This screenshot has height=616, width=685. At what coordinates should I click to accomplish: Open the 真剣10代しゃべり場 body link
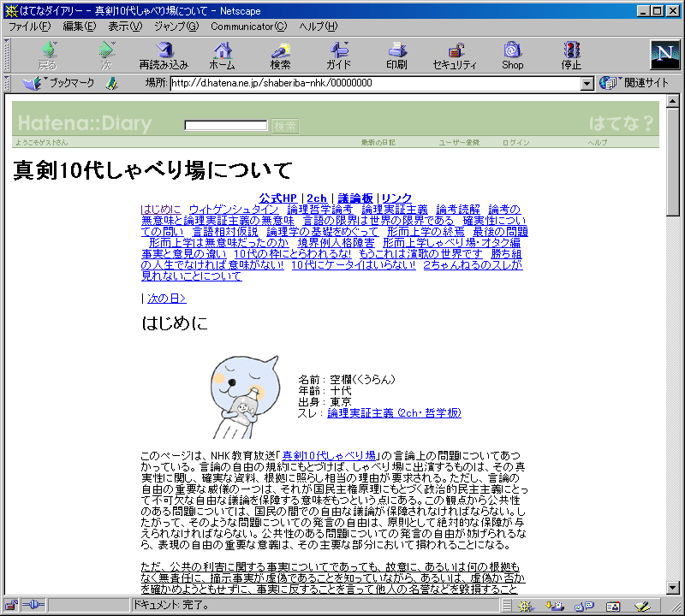329,456
